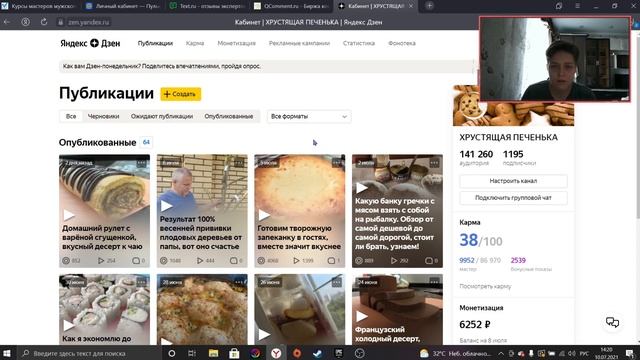Open the Французский холодный десерт card
The height and width of the screenshot is (360, 640).
pyautogui.click(x=397, y=309)
